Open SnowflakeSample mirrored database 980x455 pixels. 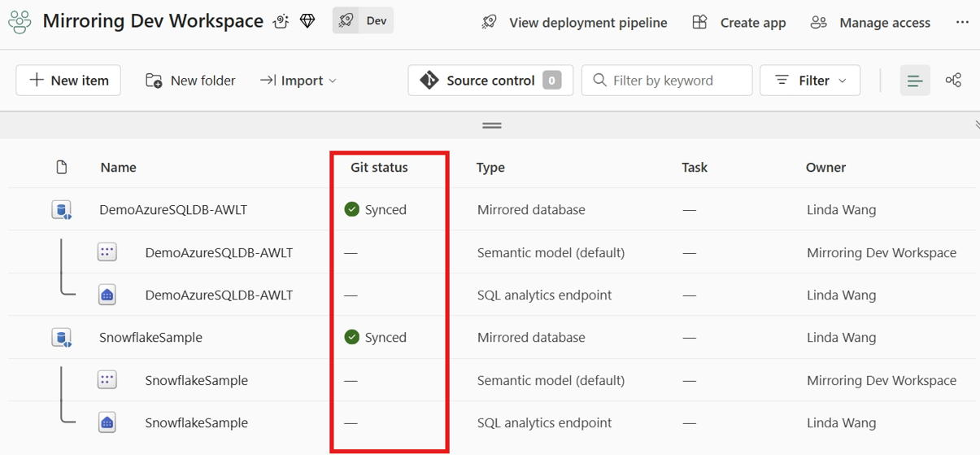(150, 337)
